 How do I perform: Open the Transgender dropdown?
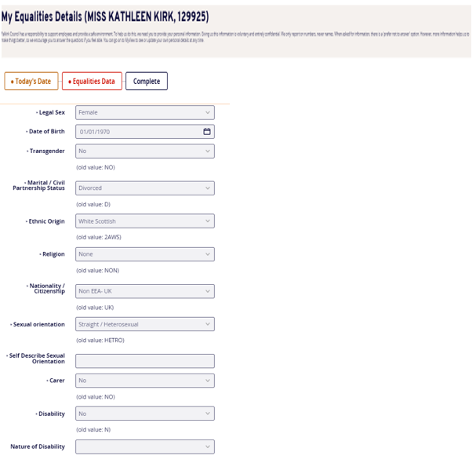click(145, 151)
